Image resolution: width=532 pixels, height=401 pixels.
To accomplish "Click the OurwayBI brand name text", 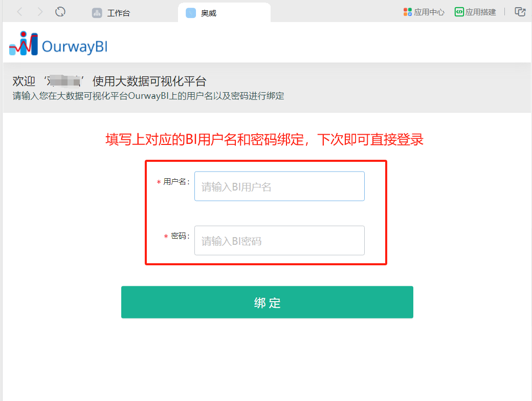I will pyautogui.click(x=75, y=47).
